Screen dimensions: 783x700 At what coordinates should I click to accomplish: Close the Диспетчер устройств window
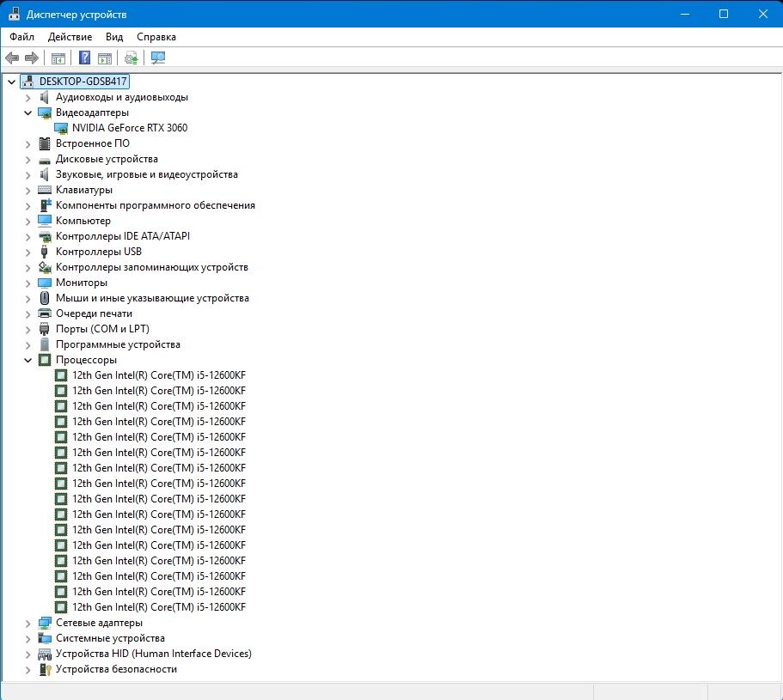(x=762, y=14)
